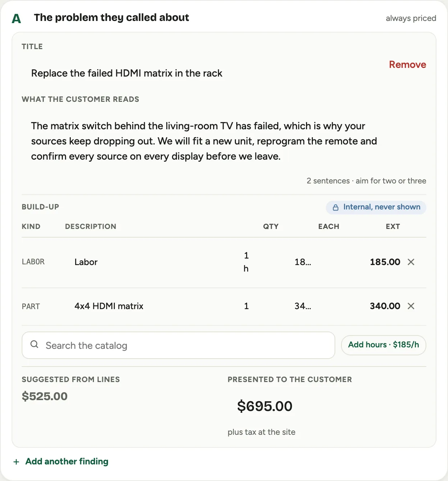Delete the 4x4 HDMI matrix line

tap(411, 306)
